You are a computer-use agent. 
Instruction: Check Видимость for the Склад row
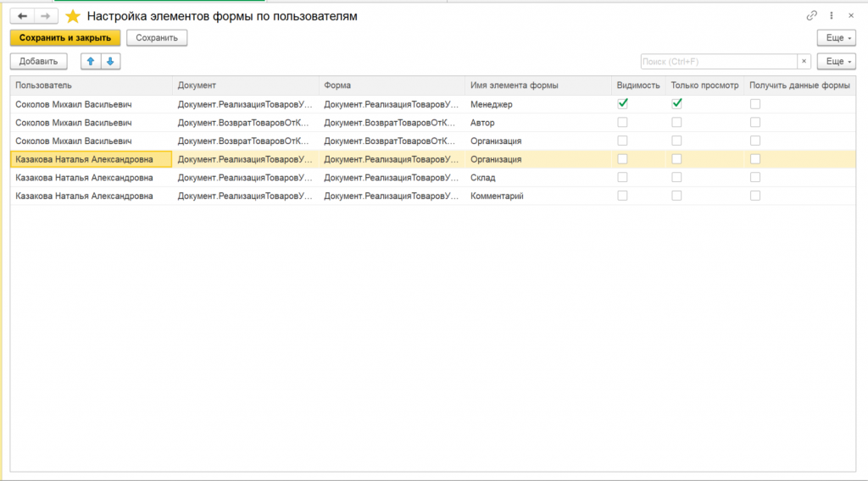623,178
